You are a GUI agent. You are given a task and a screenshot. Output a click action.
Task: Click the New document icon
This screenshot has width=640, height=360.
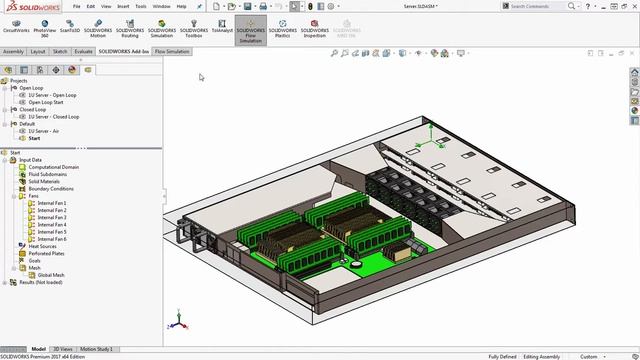point(216,6)
